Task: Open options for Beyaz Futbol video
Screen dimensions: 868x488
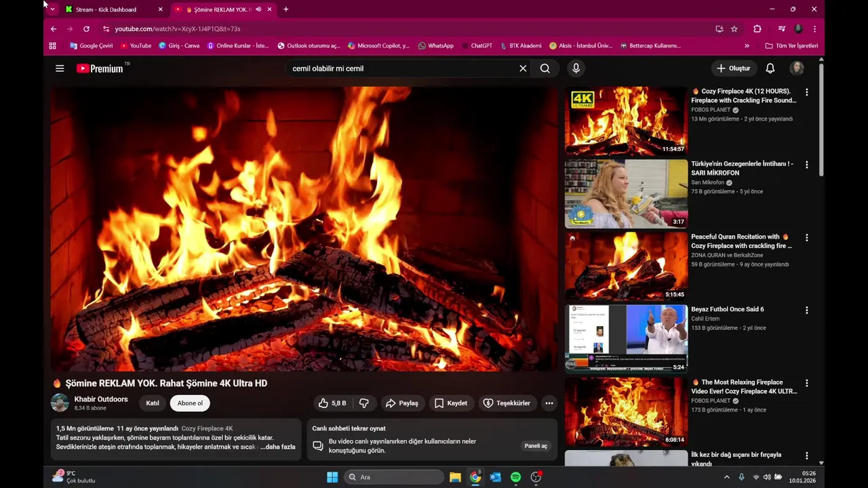Action: coord(807,310)
